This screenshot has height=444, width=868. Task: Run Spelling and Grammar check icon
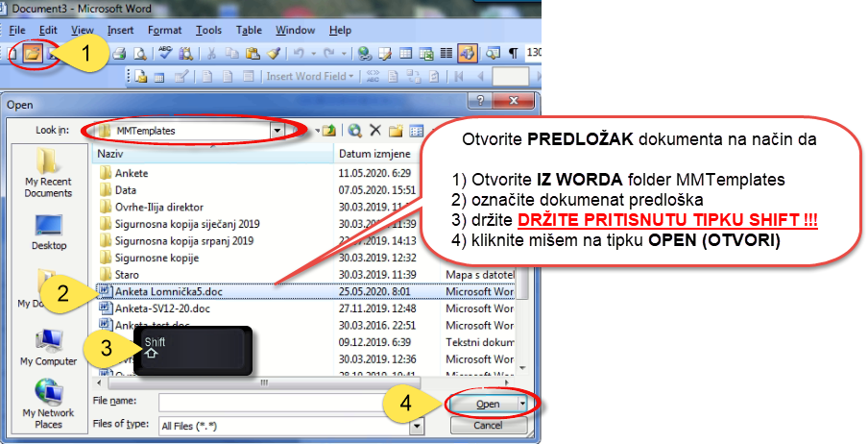pyautogui.click(x=165, y=53)
